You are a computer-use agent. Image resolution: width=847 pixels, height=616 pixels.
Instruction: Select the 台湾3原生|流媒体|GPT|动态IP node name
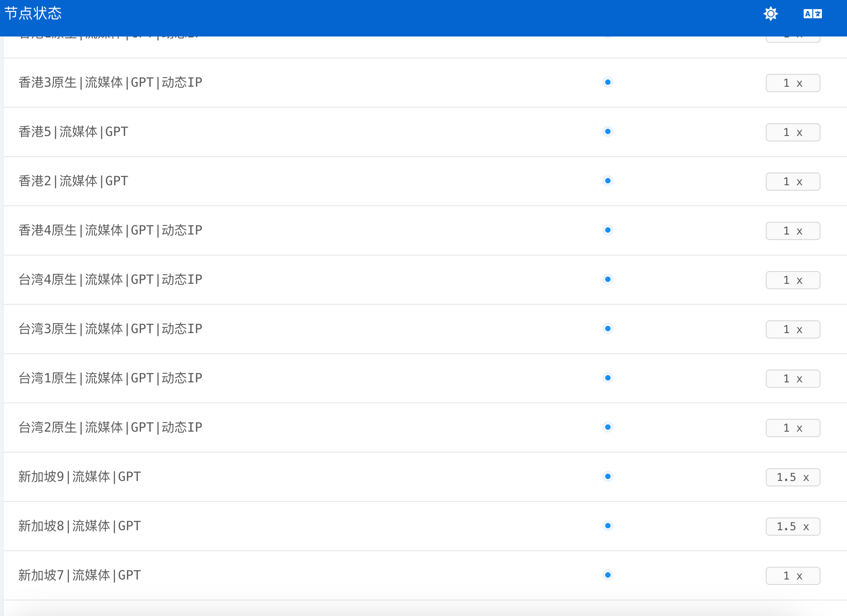(x=110, y=329)
